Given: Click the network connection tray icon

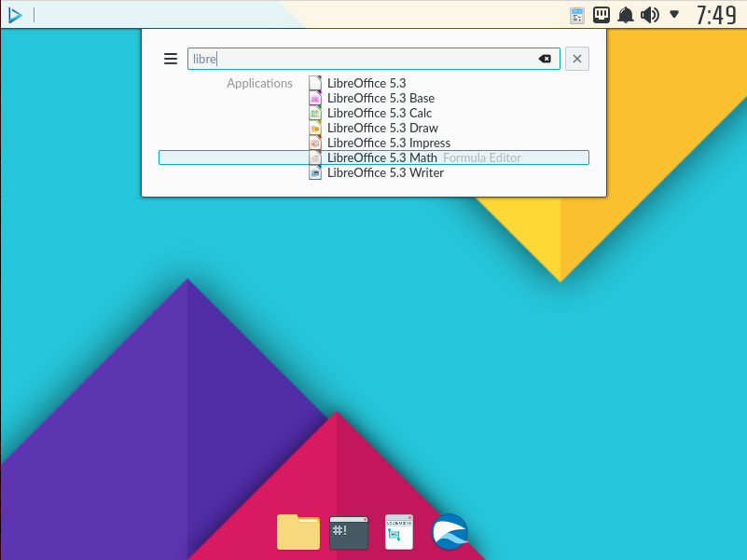Looking at the screenshot, I should [x=602, y=15].
